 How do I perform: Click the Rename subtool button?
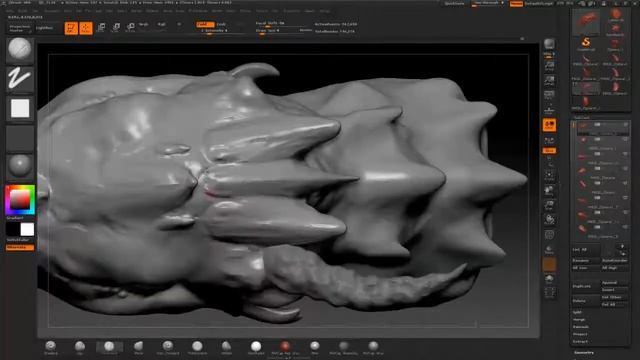tap(586, 260)
